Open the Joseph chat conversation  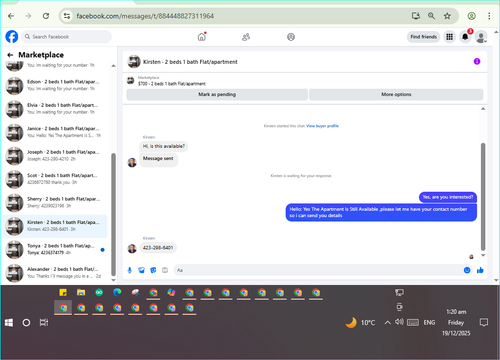coord(55,155)
